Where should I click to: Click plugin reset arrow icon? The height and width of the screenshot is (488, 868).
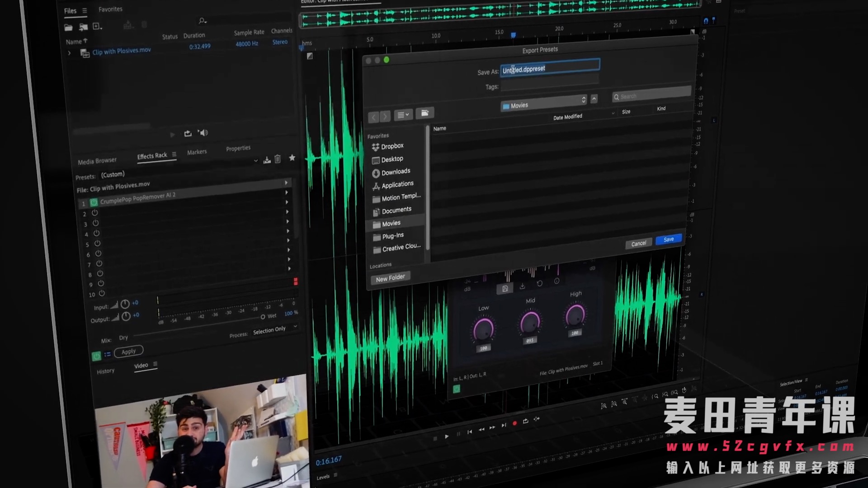(539, 283)
